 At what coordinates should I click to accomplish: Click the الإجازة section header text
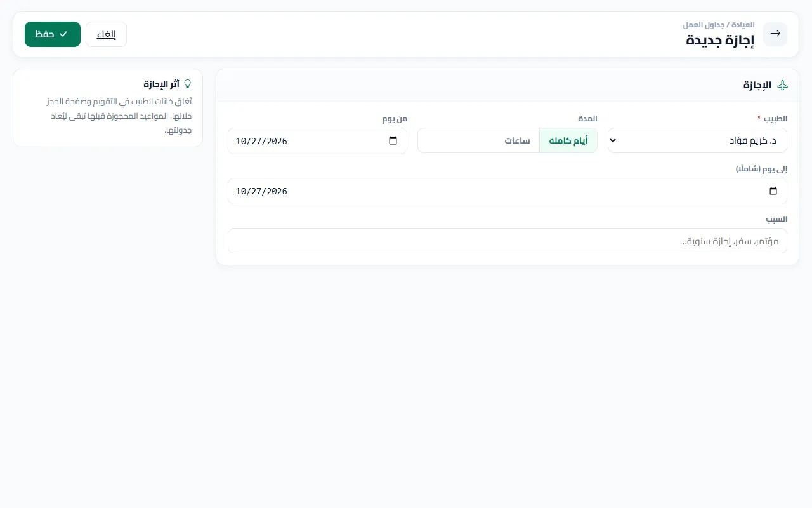tap(757, 85)
